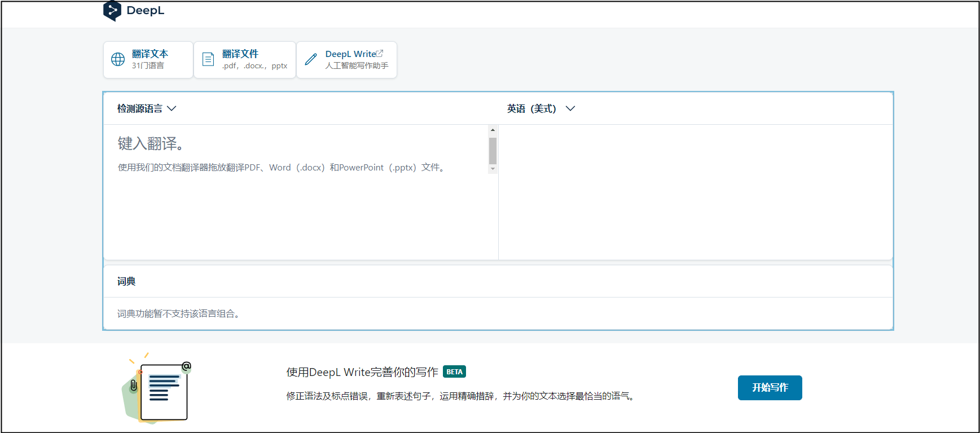Click the chevron arrow next to 英语 (美式)
The image size is (980, 433).
(x=570, y=108)
